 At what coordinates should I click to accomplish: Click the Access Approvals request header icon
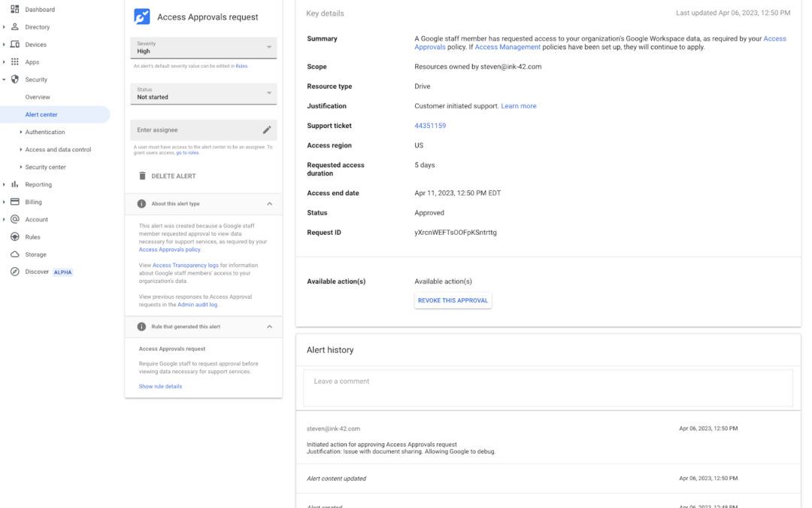[142, 17]
